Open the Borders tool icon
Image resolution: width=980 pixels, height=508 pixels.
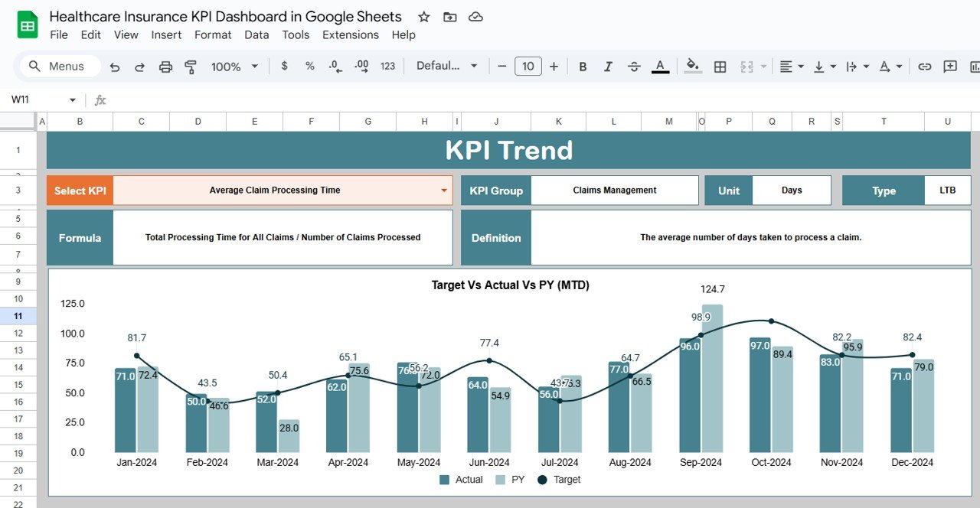pos(720,67)
